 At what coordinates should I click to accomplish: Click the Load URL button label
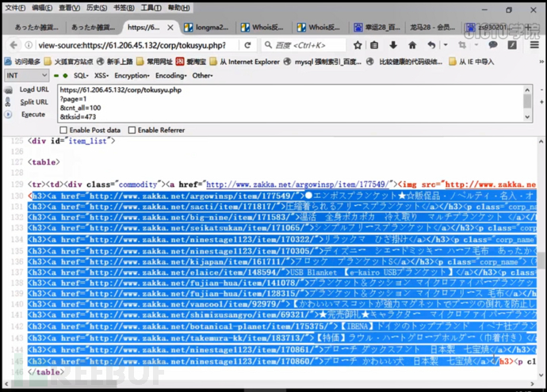tap(34, 89)
